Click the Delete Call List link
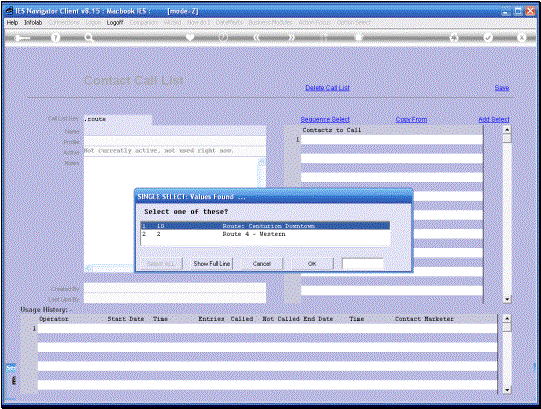The image size is (541, 409). 327,88
